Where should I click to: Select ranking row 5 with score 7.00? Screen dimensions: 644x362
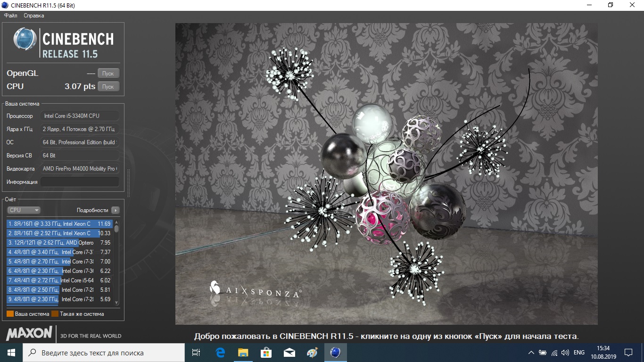[x=59, y=262]
